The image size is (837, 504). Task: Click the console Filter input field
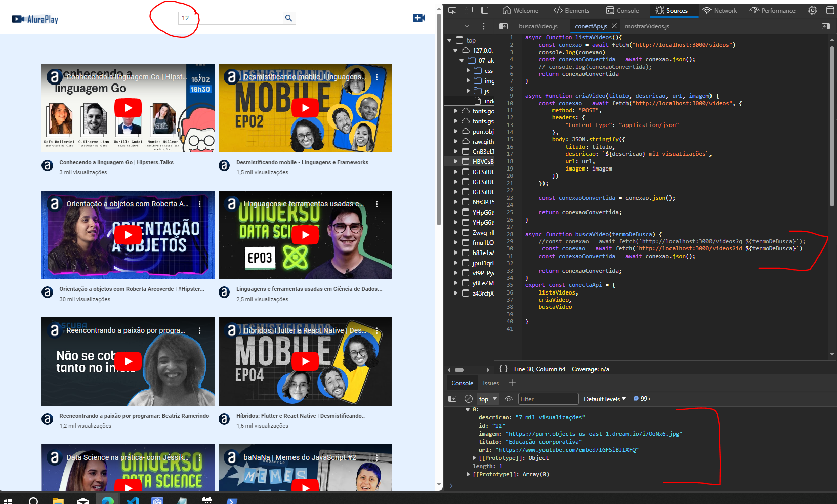point(548,399)
